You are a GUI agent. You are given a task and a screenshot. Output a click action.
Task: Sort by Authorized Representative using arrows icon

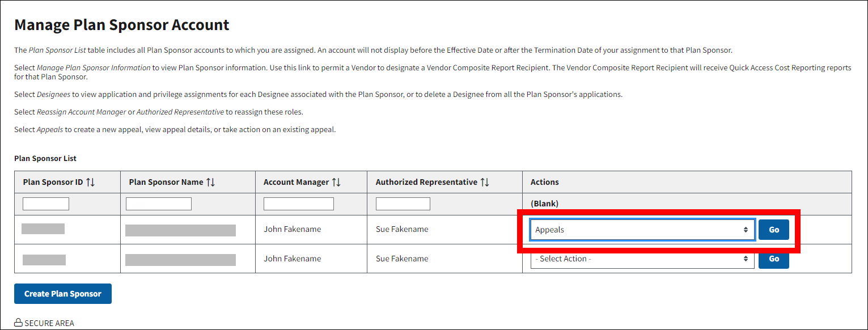pyautogui.click(x=484, y=182)
